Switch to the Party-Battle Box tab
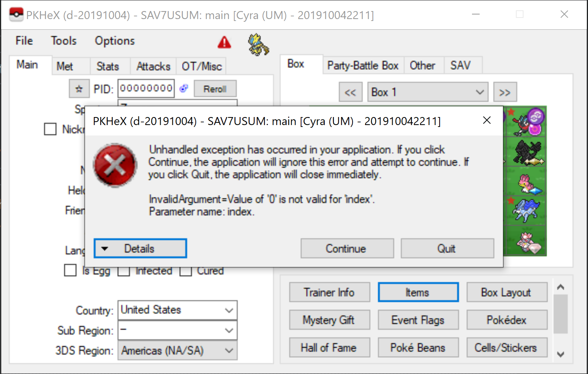588x374 pixels. (363, 66)
